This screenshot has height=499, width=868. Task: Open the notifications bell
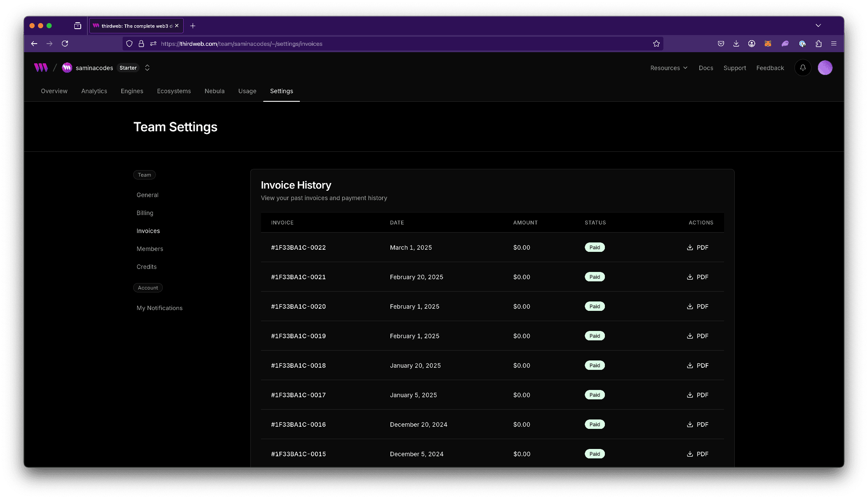803,68
